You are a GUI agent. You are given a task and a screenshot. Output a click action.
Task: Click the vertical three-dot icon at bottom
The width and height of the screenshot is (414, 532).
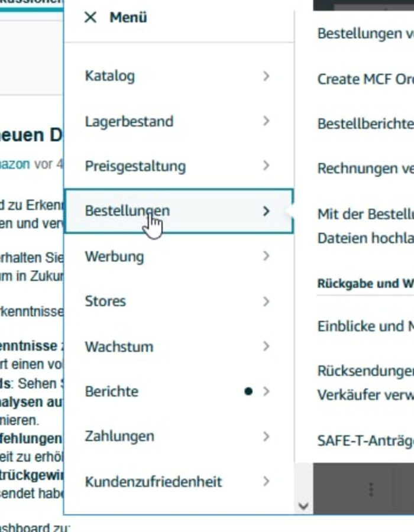point(371,489)
